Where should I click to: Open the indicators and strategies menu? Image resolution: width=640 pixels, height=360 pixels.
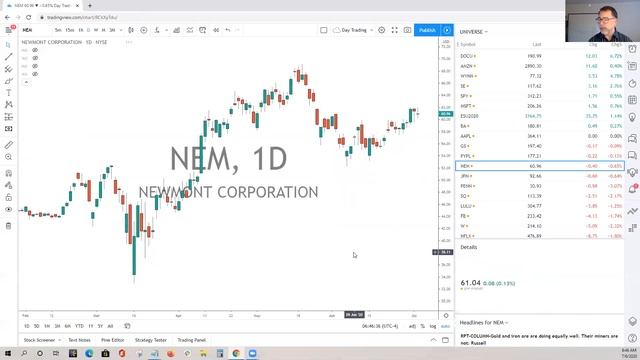[x=157, y=30]
